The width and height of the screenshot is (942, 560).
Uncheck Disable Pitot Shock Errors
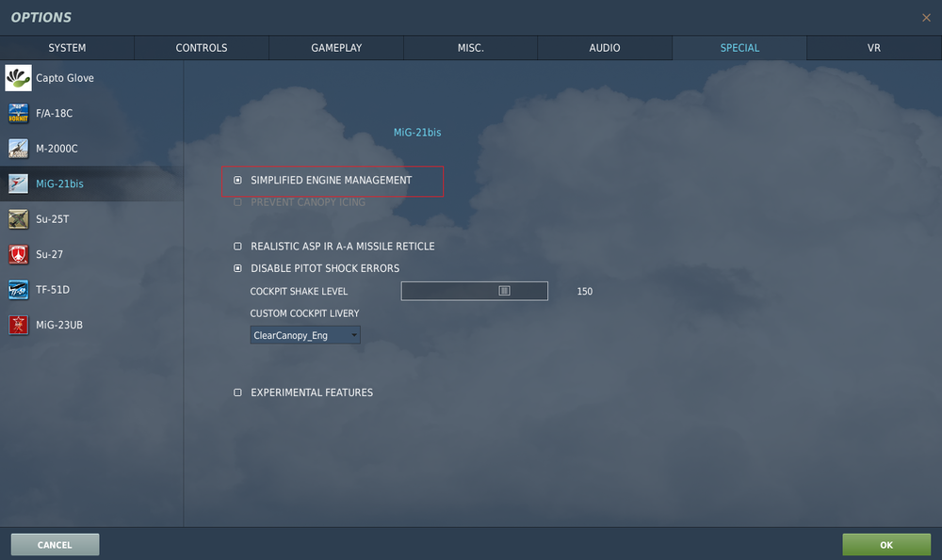[238, 268]
